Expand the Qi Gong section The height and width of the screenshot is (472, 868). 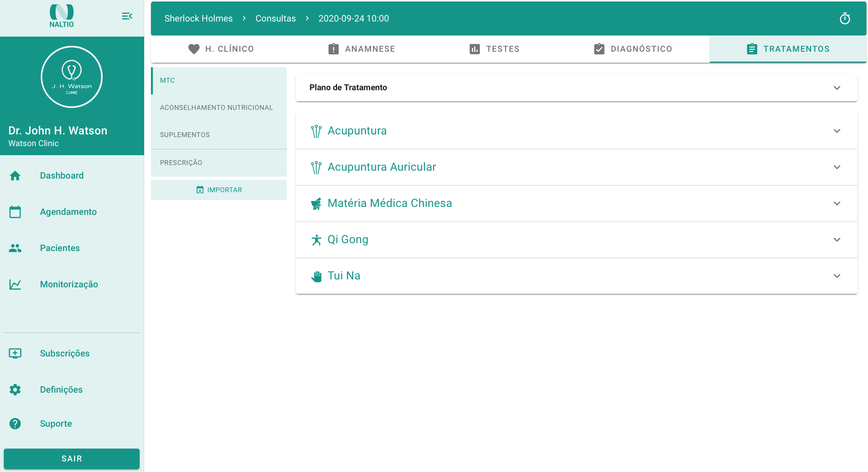click(837, 240)
